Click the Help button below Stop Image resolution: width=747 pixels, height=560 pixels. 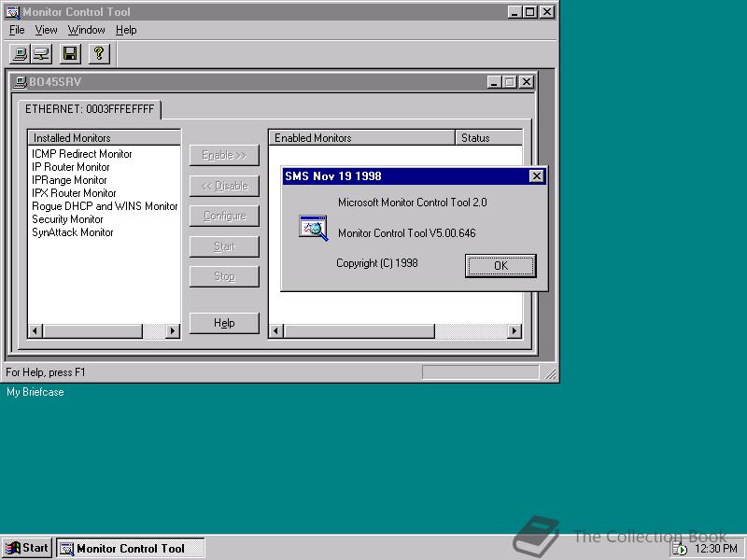coord(224,323)
